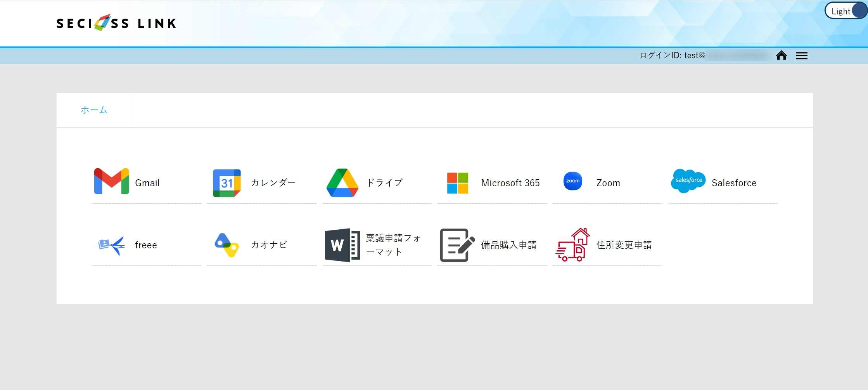Select the ホーム tab
The image size is (868, 390).
point(94,110)
